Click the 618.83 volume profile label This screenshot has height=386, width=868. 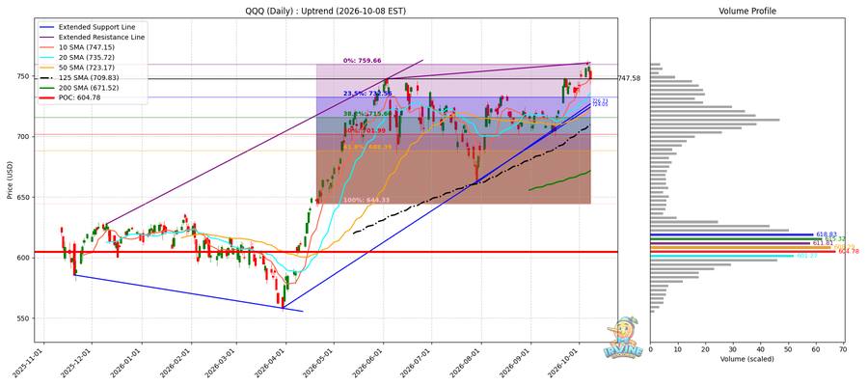pos(826,234)
